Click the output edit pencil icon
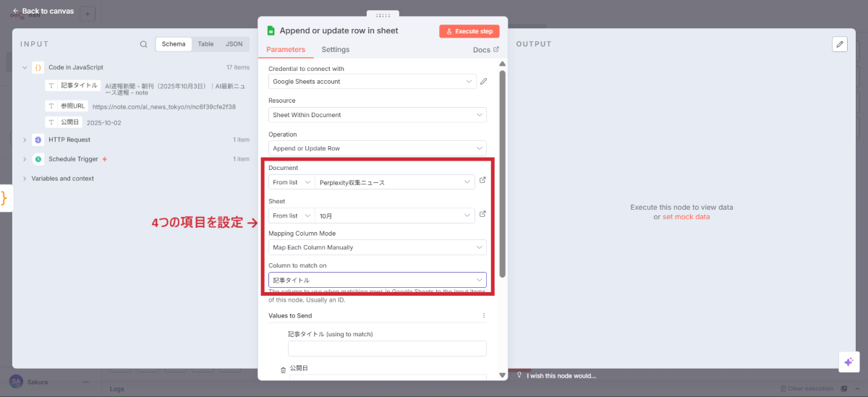 pos(839,44)
